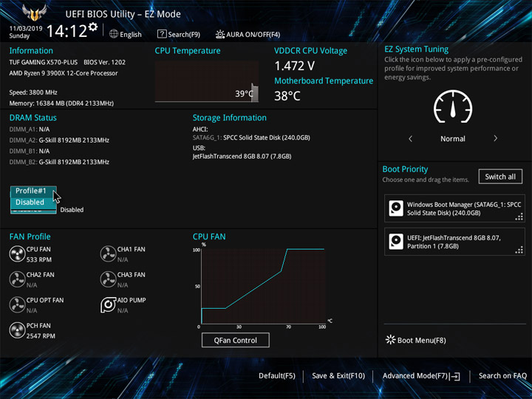Click the CPU FAN curve graph
The width and height of the screenshot is (532, 399).
point(263,286)
